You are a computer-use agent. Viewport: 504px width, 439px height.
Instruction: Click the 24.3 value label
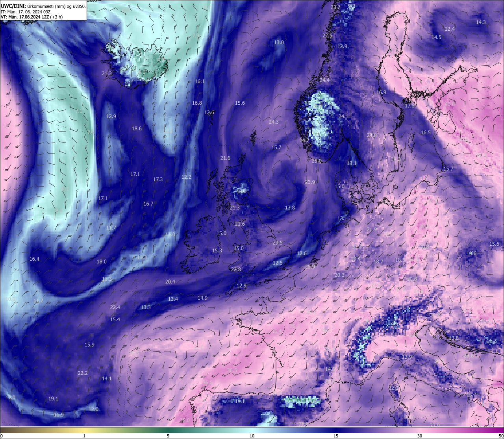274,122
